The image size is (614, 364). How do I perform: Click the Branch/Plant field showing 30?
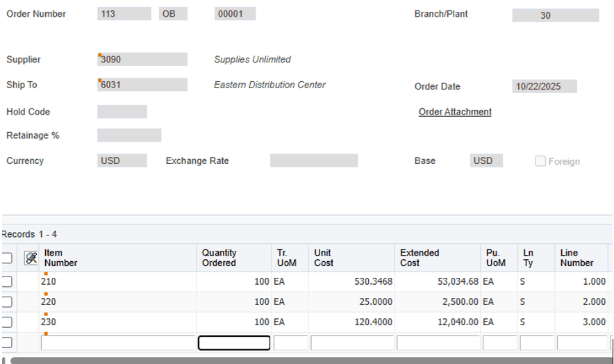(x=555, y=15)
